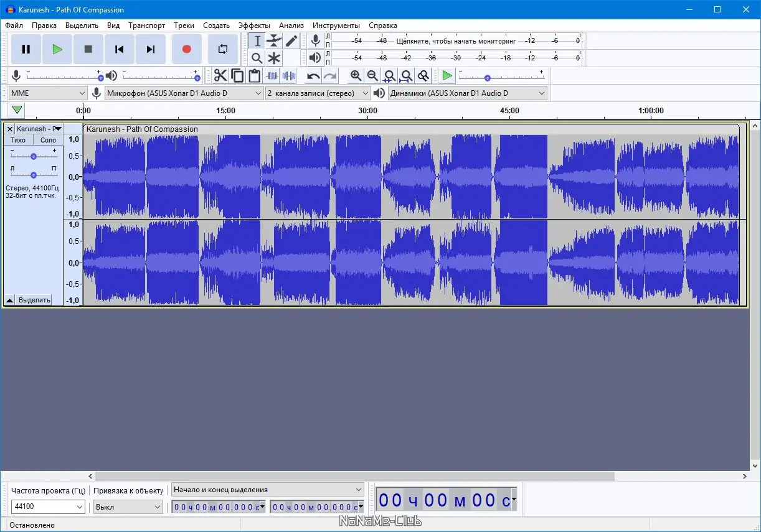This screenshot has width=761, height=532.
Task: Open the MME audio host dropdown
Action: (47, 93)
